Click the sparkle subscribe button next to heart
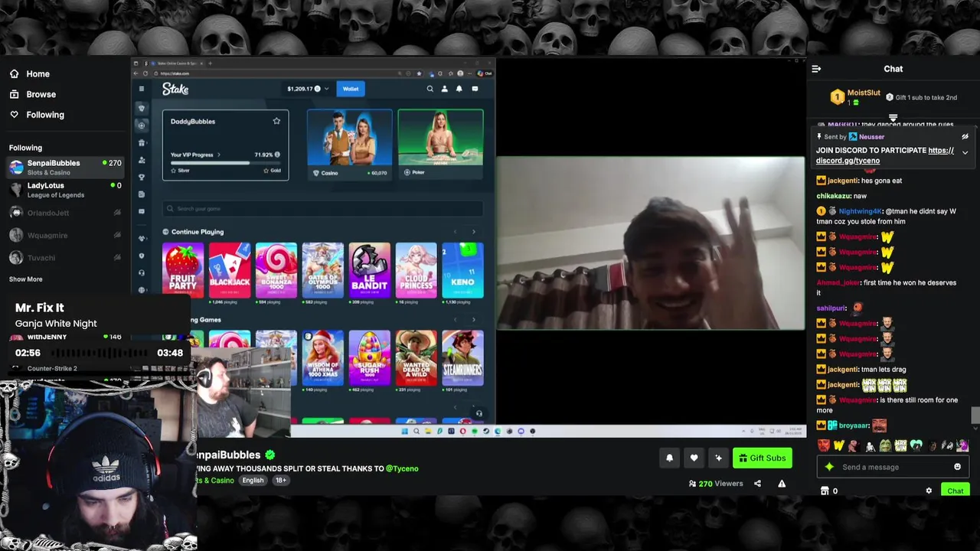This screenshot has height=551, width=980. coord(718,458)
